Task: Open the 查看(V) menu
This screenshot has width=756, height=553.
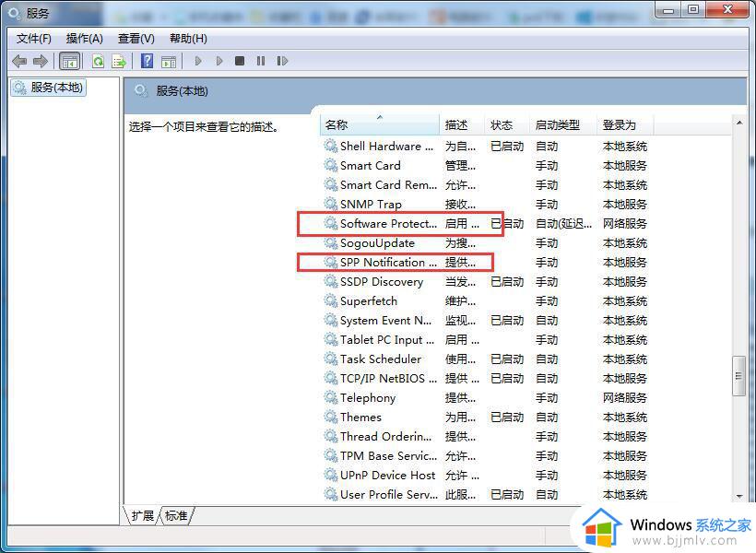Action: (x=135, y=38)
